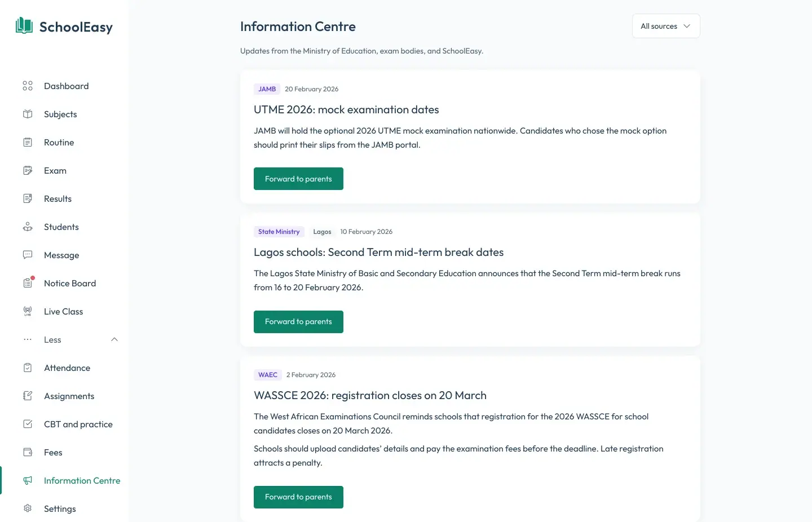Click the SchoolEasy brand name

tap(76, 26)
